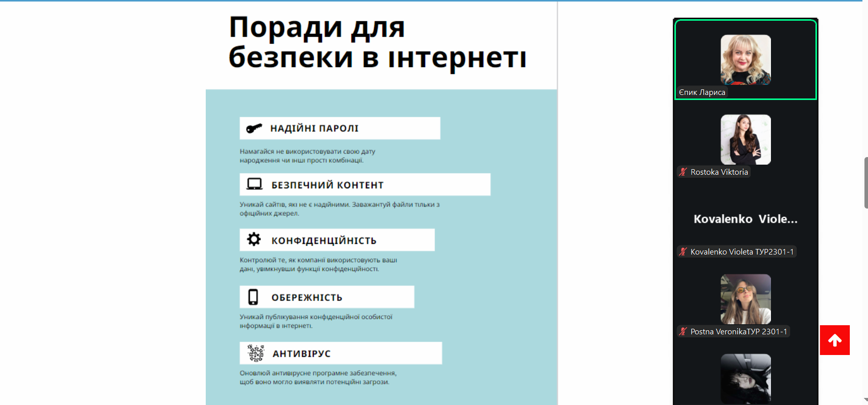Click the smartphone icon beside ОБЕРЕЖНІСТЬ
Image resolution: width=868 pixels, height=405 pixels.
(253, 297)
